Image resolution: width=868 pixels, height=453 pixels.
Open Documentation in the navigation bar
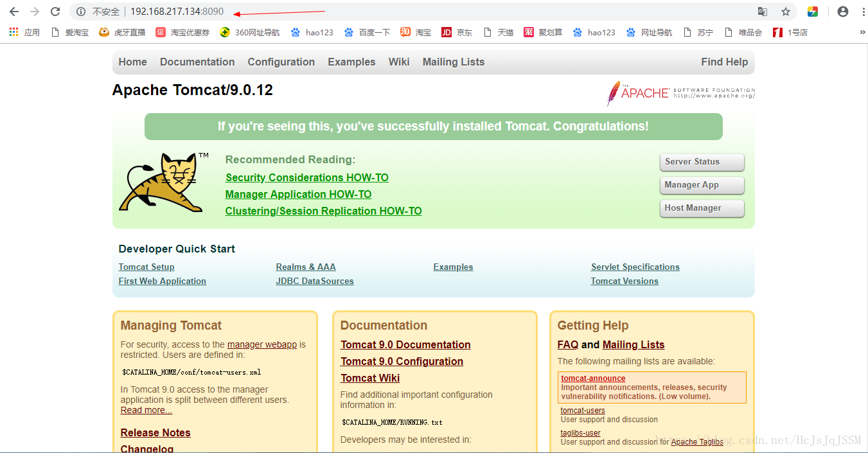coord(197,62)
